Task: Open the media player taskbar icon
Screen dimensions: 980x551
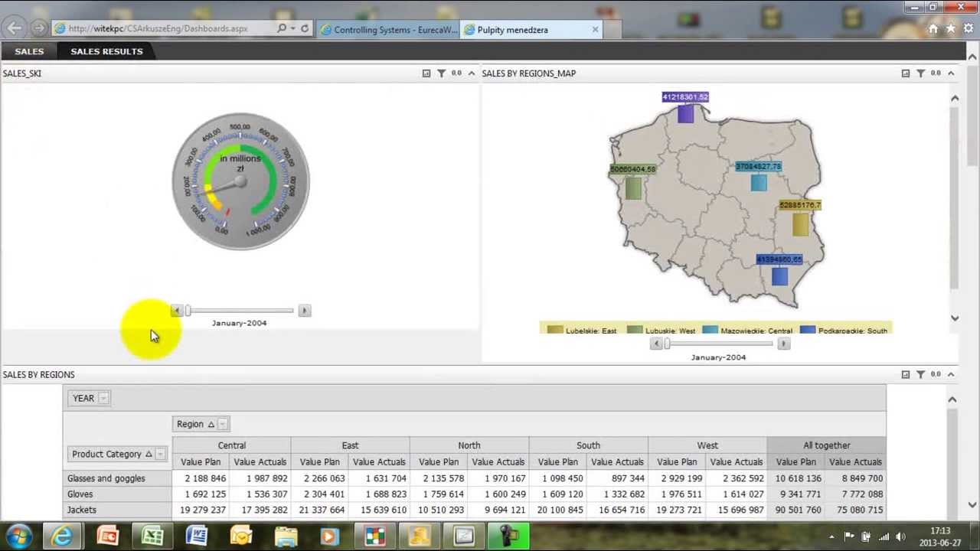Action: (x=330, y=536)
